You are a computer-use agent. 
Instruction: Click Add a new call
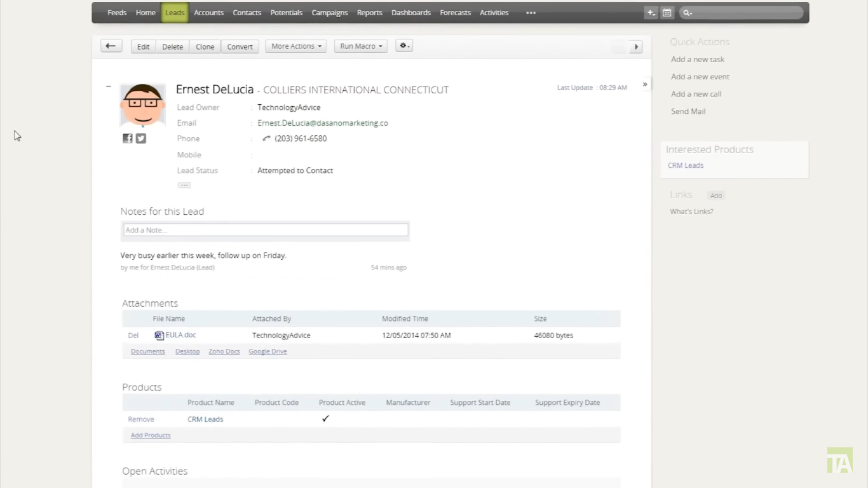pos(696,93)
